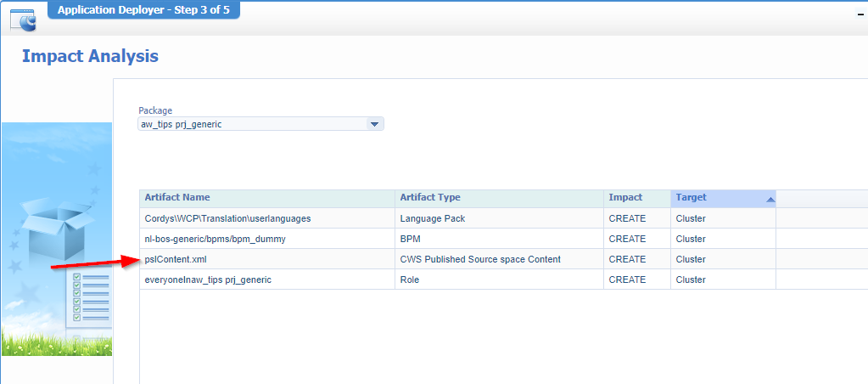Sort the table by Artifact Type column
The image size is (868, 384).
[430, 197]
